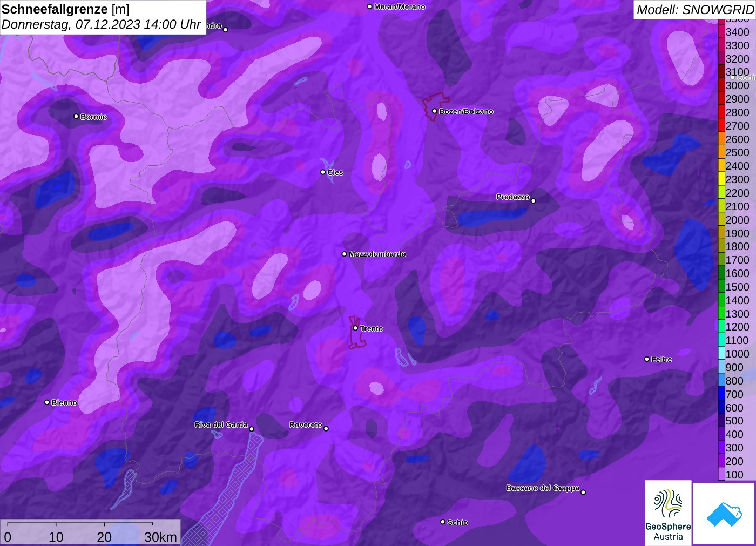Screen dimensions: 756x546
Task: Click the Bassano del Grappa marker
Action: (x=583, y=492)
